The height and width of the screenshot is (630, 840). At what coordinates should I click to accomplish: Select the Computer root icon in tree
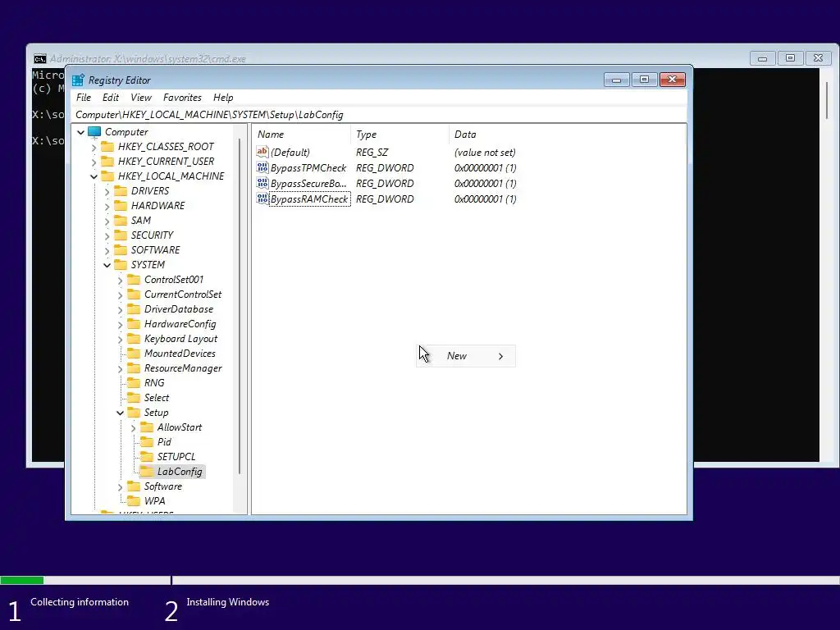[94, 132]
